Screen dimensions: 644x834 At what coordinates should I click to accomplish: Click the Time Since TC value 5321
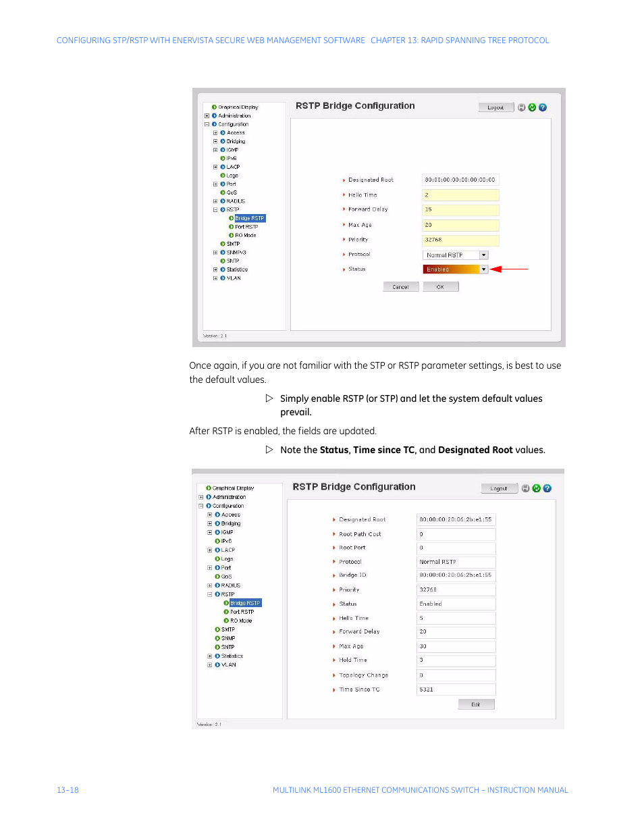click(x=456, y=689)
